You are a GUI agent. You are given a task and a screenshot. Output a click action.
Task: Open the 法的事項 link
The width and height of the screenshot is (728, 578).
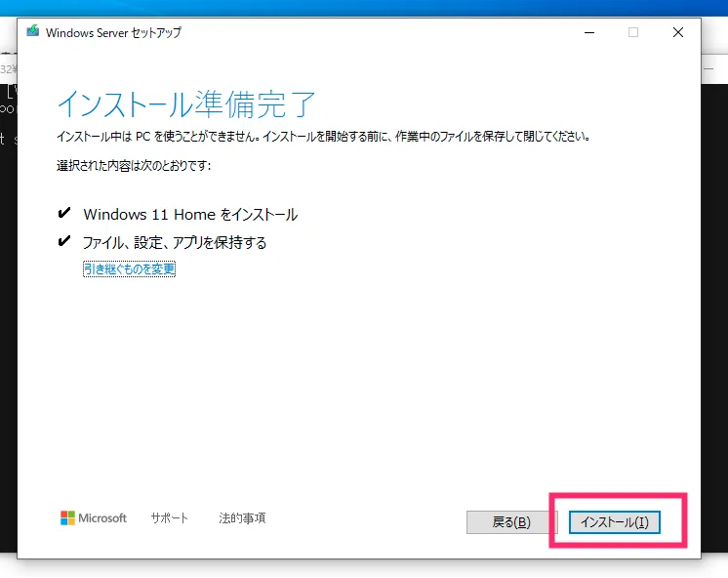tap(242, 518)
